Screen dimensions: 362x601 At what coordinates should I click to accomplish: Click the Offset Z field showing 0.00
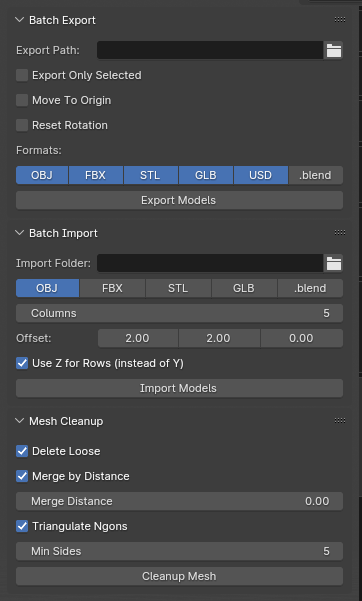pos(302,338)
